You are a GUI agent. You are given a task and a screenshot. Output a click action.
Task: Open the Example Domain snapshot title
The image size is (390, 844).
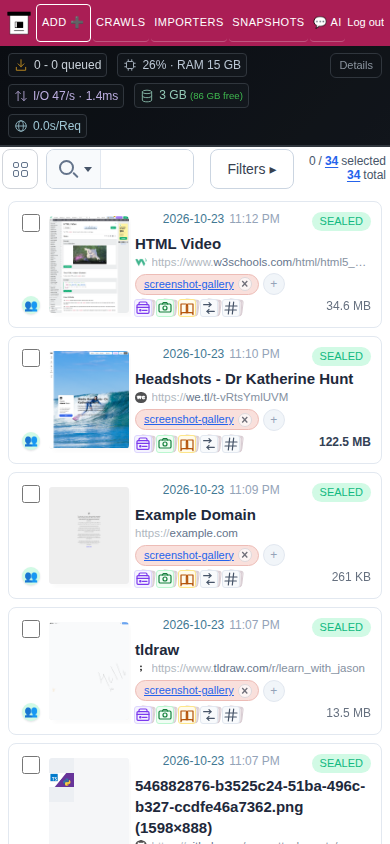[x=195, y=515]
